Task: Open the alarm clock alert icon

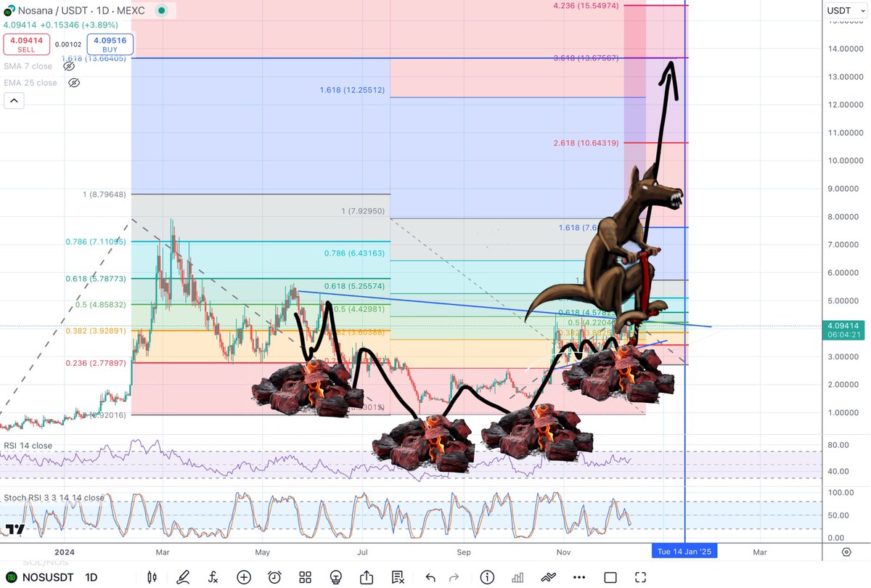Action: pyautogui.click(x=274, y=578)
